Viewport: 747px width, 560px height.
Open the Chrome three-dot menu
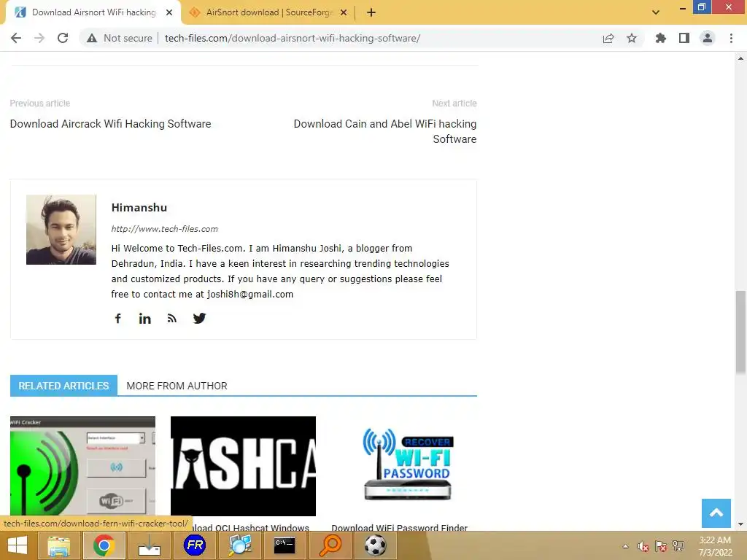click(731, 38)
